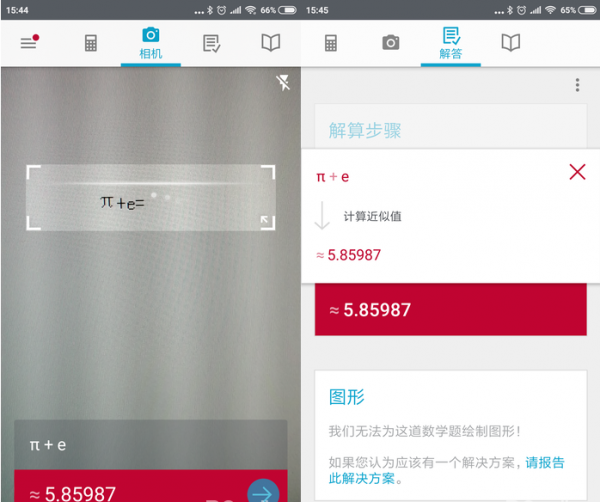Open the solutions notepad icon in left screen
The width and height of the screenshot is (600, 502).
(x=211, y=43)
